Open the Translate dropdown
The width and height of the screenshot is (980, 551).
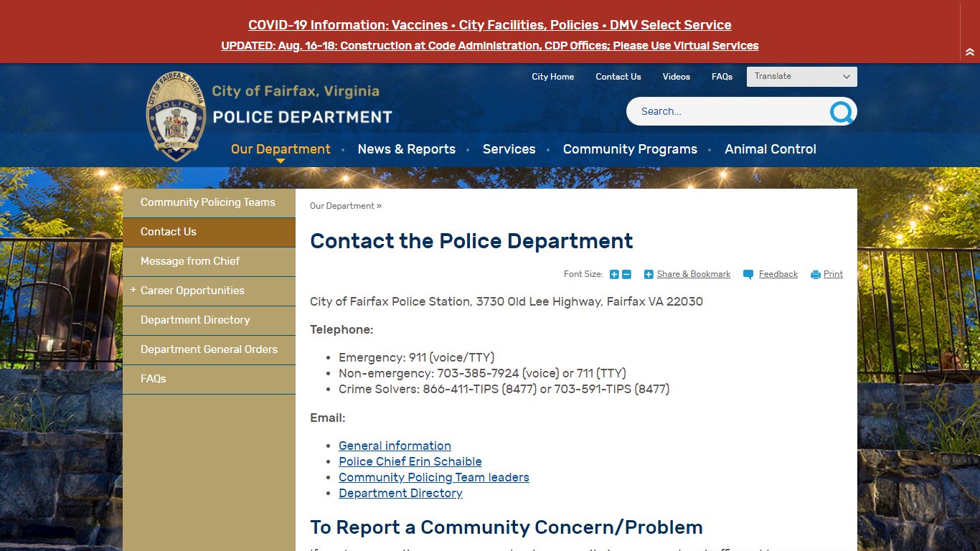point(802,77)
